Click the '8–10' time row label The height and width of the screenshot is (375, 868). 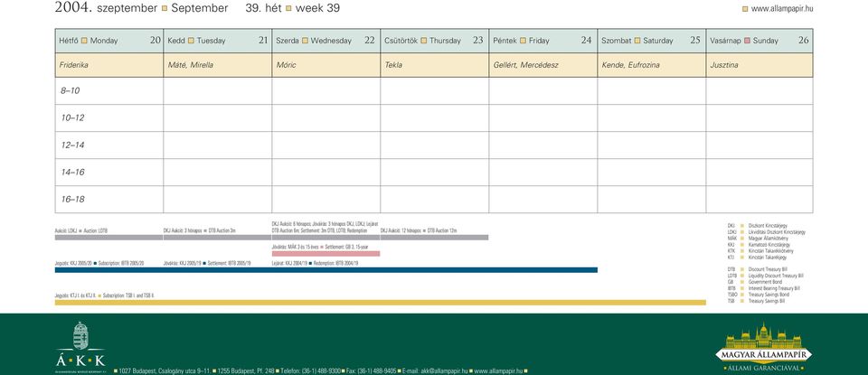pos(71,90)
